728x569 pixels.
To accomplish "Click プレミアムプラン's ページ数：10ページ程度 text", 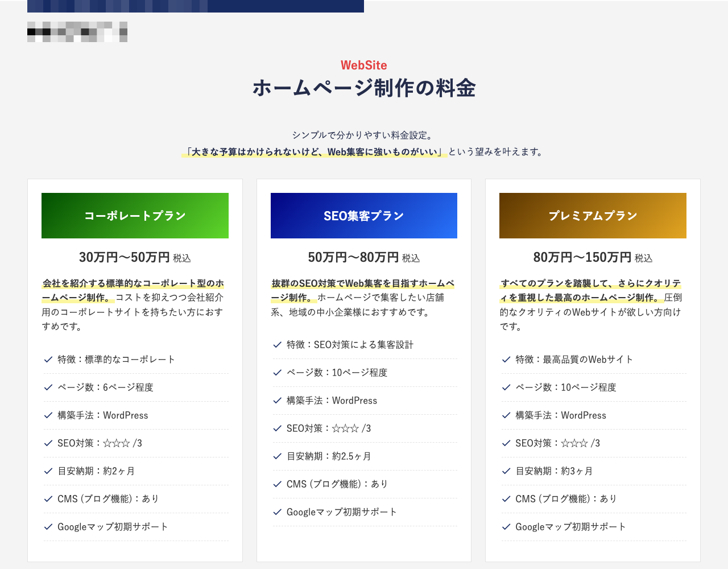I will point(566,387).
